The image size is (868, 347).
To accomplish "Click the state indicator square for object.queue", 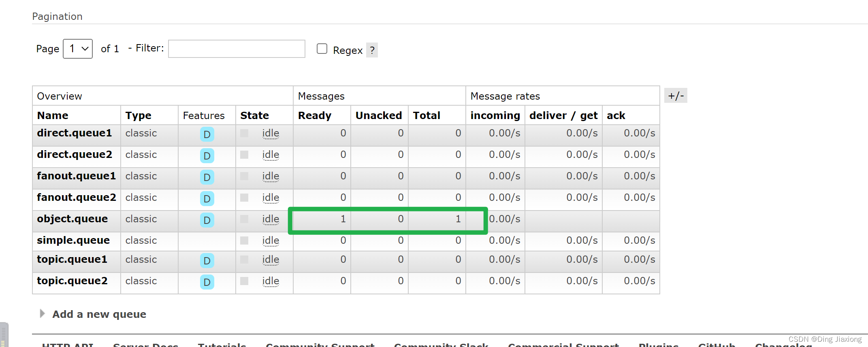I will (x=244, y=219).
